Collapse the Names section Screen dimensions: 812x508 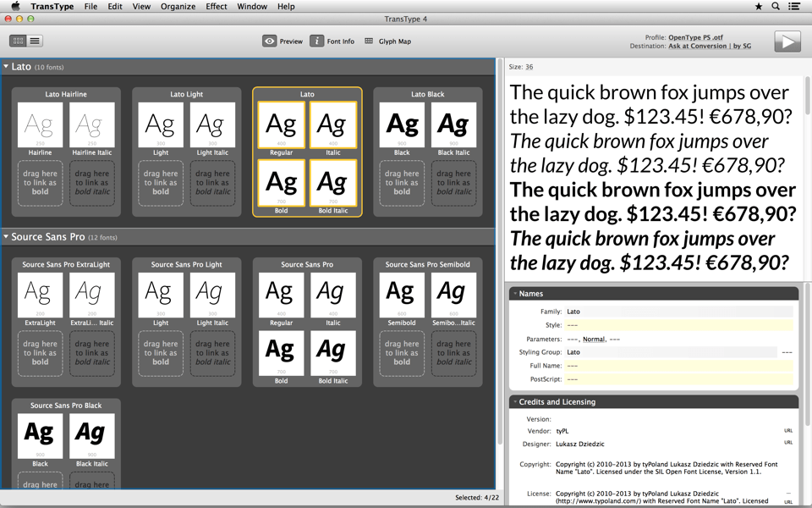[514, 294]
